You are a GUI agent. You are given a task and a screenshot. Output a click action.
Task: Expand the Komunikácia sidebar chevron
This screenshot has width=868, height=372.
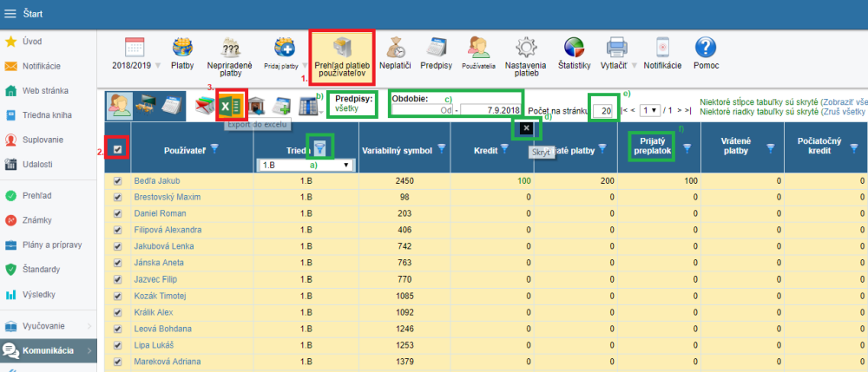pyautogui.click(x=89, y=350)
